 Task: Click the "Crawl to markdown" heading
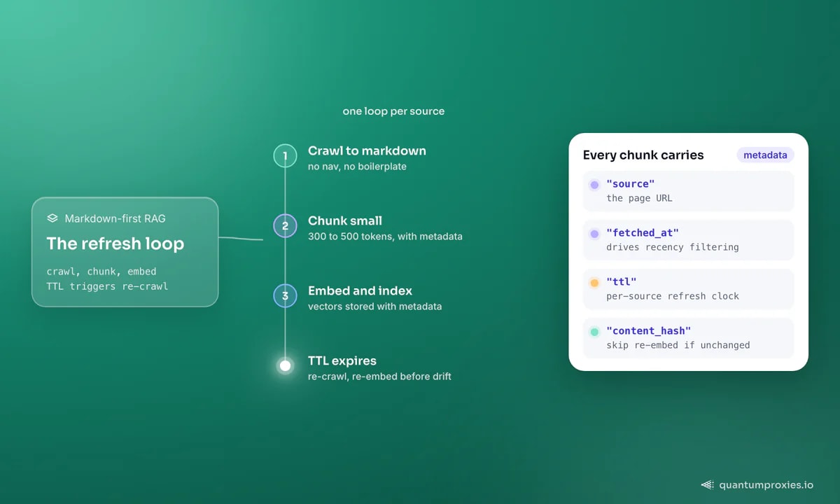367,150
